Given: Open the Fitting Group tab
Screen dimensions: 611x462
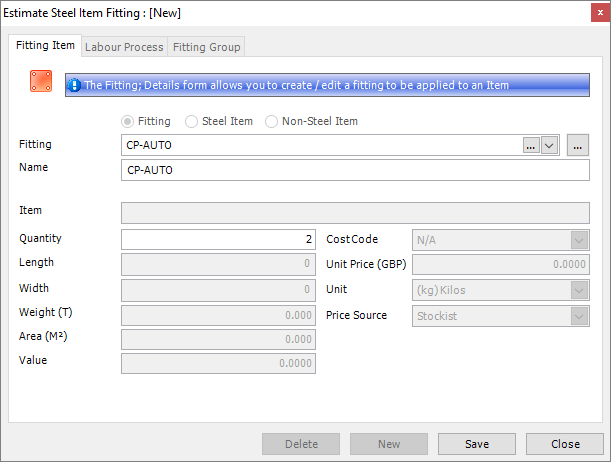Looking at the screenshot, I should coord(206,47).
